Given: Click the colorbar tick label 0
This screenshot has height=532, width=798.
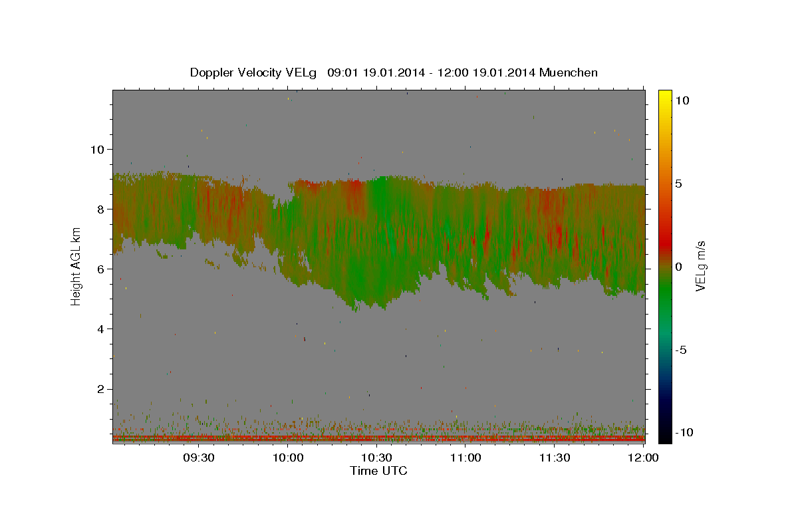Looking at the screenshot, I should [x=679, y=267].
